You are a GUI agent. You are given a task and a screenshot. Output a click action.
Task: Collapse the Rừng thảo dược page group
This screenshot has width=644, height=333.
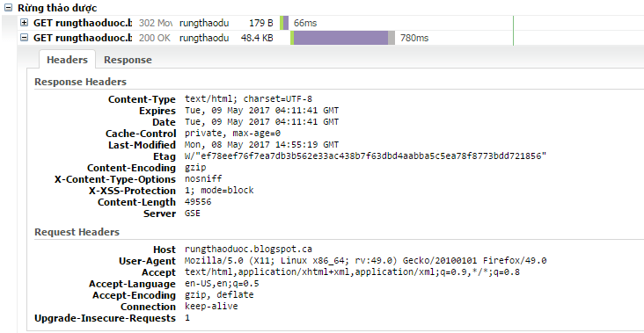pyautogui.click(x=8, y=8)
